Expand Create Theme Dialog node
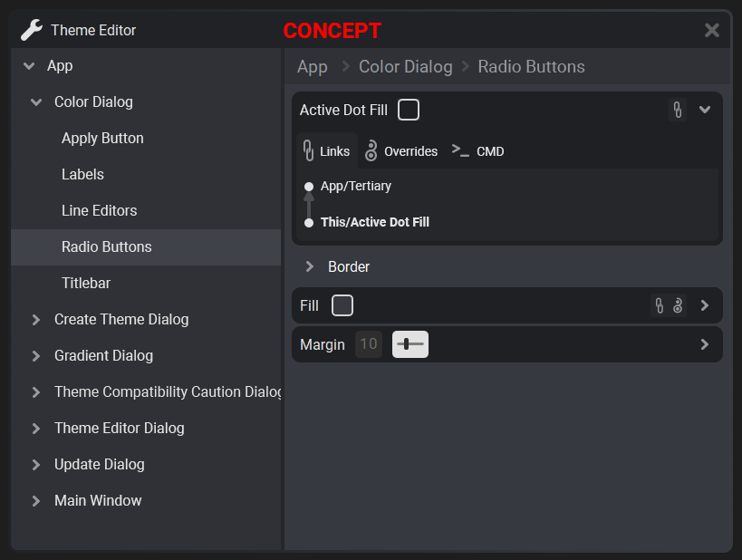The height and width of the screenshot is (560, 742). pyautogui.click(x=36, y=320)
